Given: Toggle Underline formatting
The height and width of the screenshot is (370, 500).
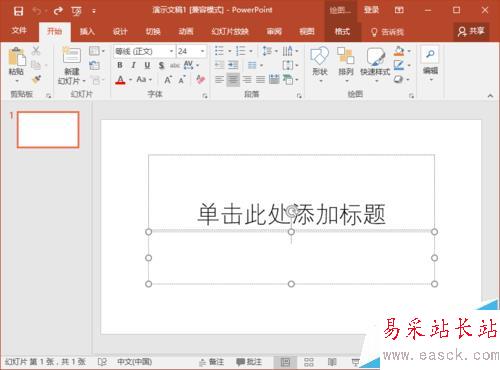Looking at the screenshot, I should pos(147,65).
